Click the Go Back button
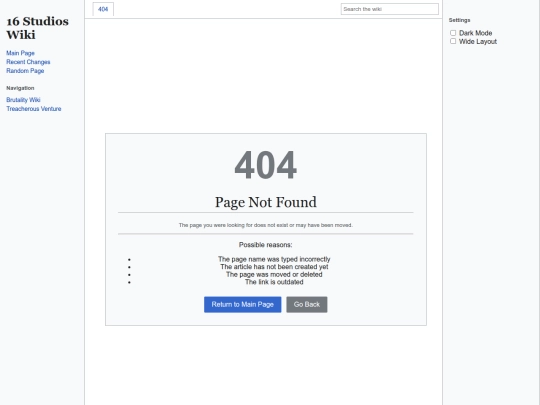540x405 pixels. tap(307, 304)
